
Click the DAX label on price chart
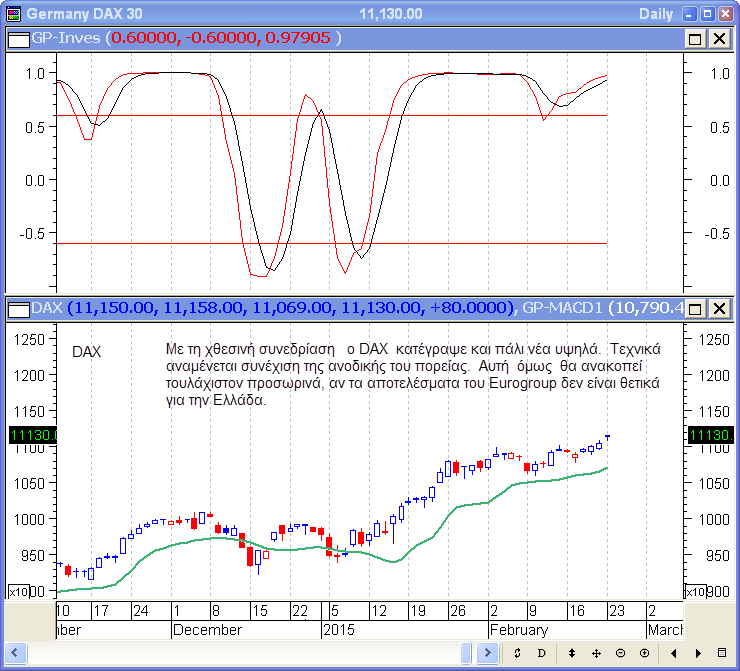[x=86, y=352]
